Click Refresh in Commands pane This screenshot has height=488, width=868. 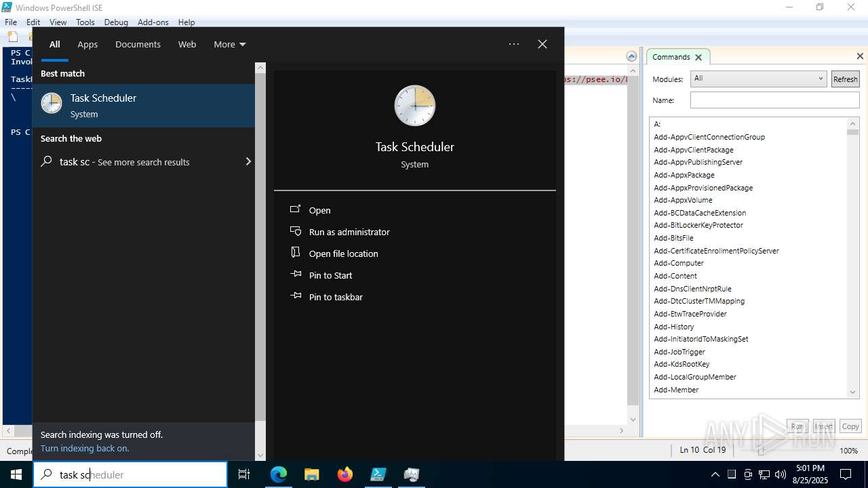coord(845,79)
